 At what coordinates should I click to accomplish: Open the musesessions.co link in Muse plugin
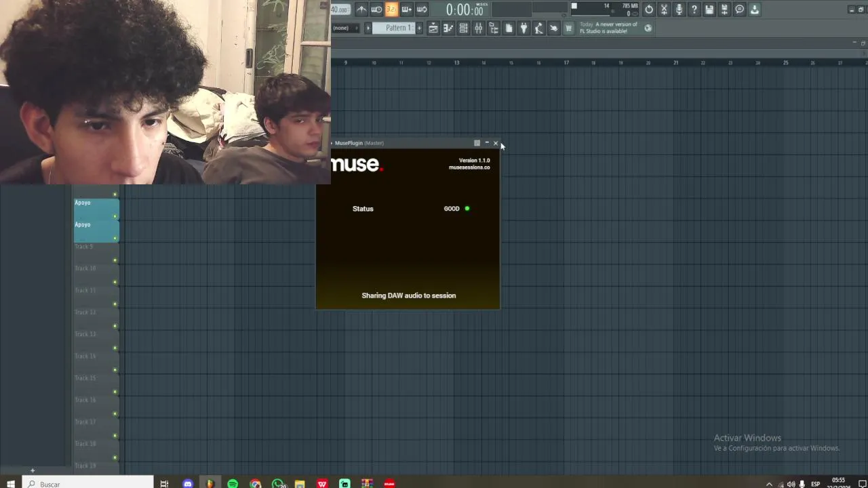click(469, 167)
